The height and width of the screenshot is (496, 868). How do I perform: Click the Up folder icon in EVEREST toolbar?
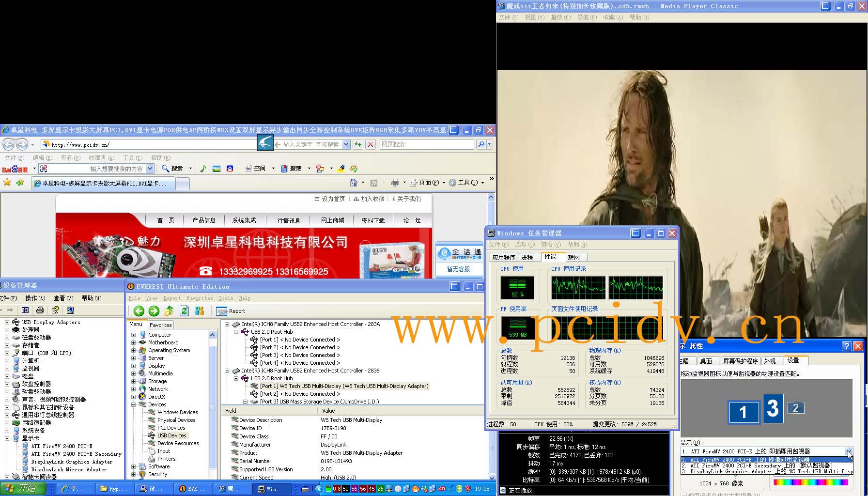pos(169,311)
